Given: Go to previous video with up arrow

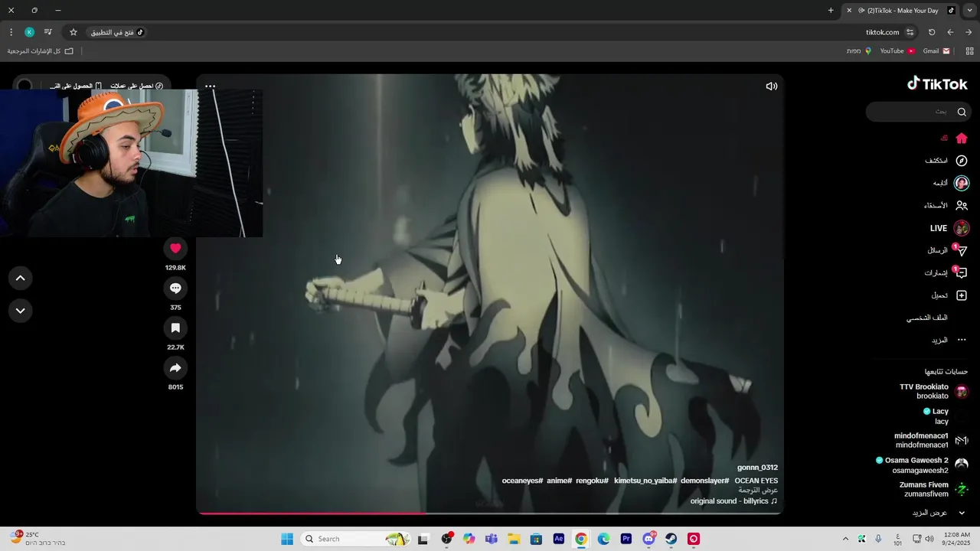Looking at the screenshot, I should pos(21,279).
